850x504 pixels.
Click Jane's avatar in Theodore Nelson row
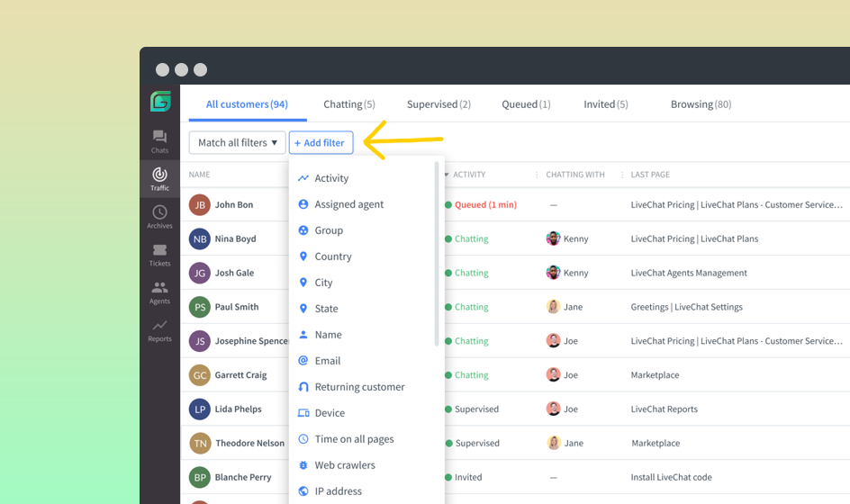click(554, 443)
